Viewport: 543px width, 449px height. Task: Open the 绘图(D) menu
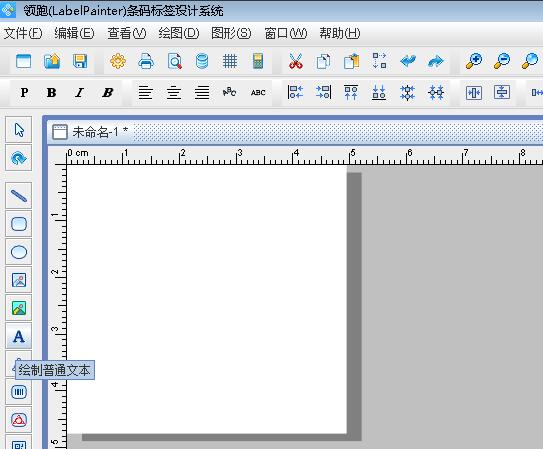tap(179, 34)
